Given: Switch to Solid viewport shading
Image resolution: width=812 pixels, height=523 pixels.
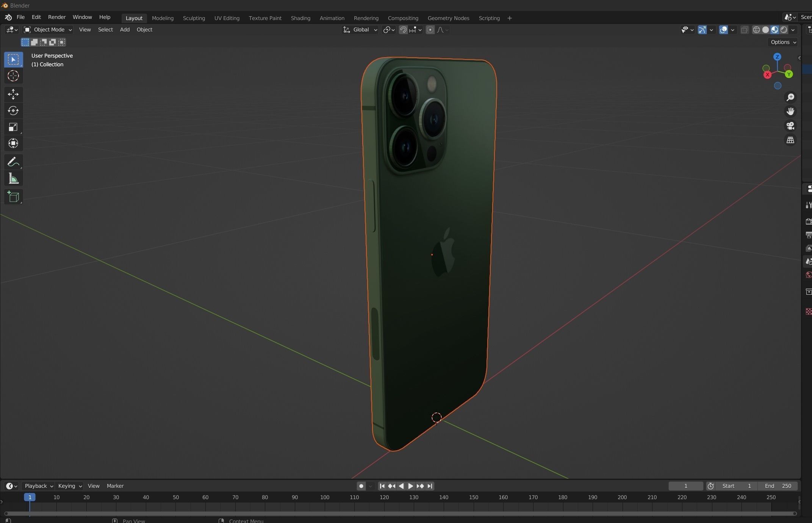Looking at the screenshot, I should (x=765, y=30).
